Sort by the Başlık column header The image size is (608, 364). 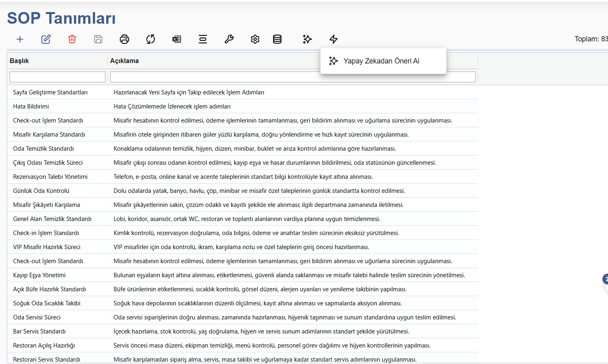point(19,61)
